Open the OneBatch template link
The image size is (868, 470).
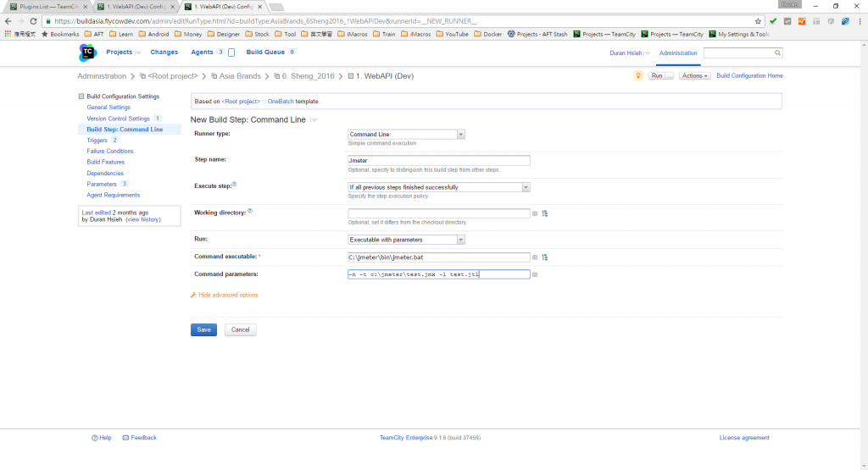(x=281, y=102)
